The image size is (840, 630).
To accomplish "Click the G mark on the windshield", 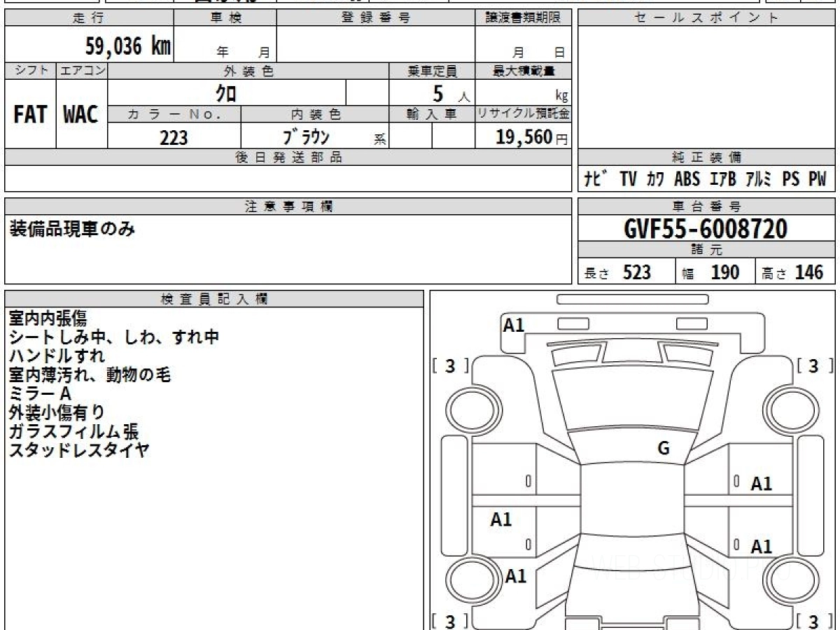I will tap(664, 449).
